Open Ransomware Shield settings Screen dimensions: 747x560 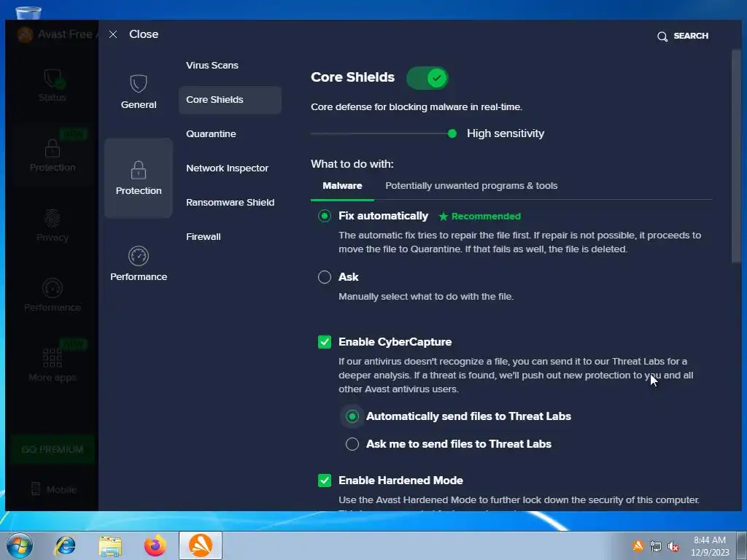[x=230, y=203]
